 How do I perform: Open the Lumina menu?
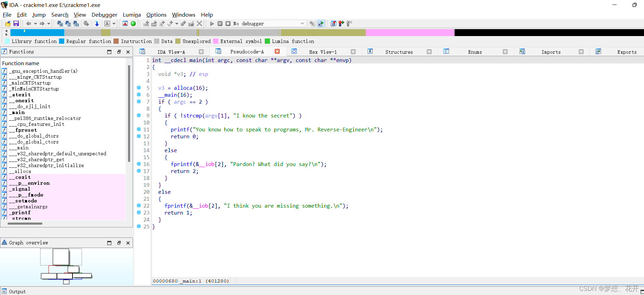(132, 15)
